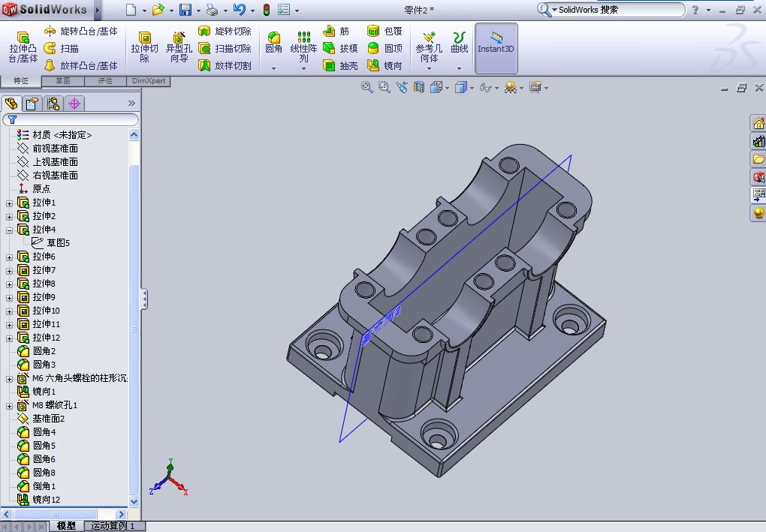Click the Save icon in title toolbar
766x532 pixels.
point(185,10)
